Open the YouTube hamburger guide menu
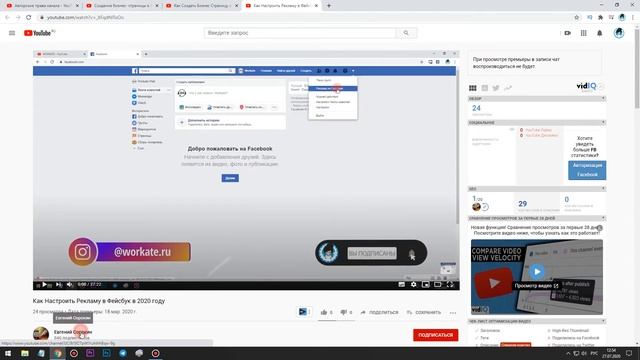Image resolution: width=640 pixels, height=360 pixels. (12, 33)
